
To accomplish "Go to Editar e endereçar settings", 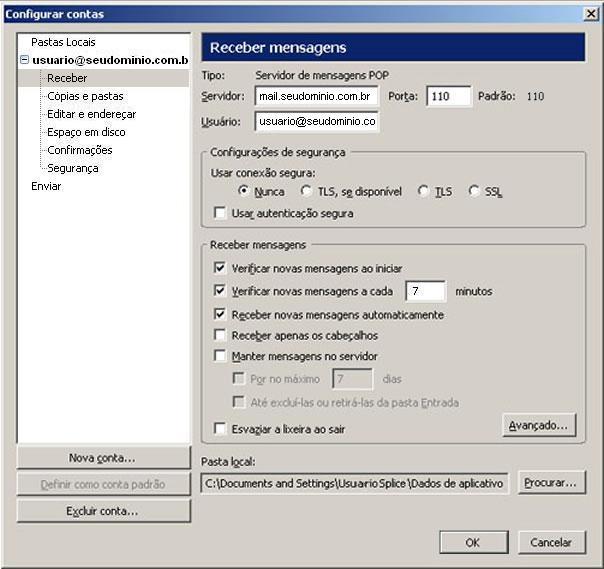I will point(91,114).
